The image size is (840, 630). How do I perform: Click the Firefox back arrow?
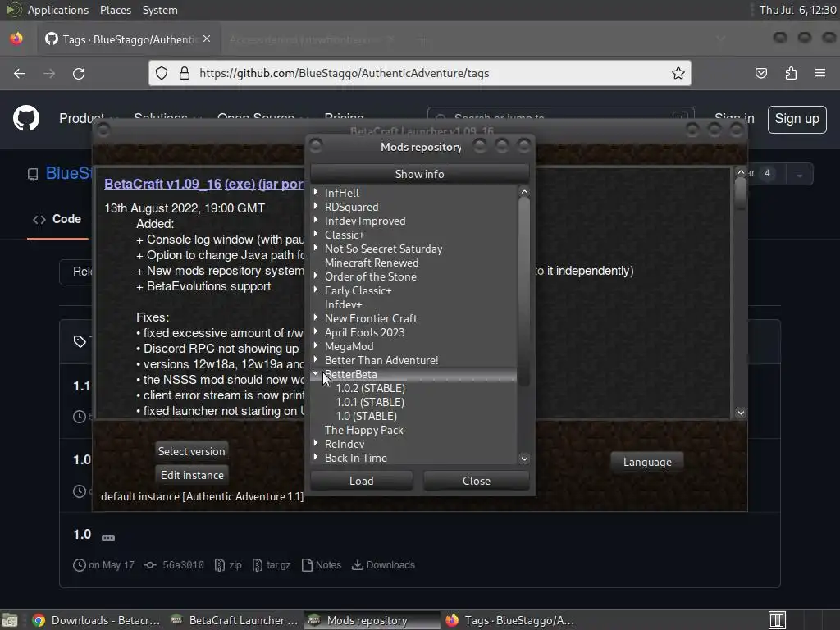pyautogui.click(x=20, y=73)
